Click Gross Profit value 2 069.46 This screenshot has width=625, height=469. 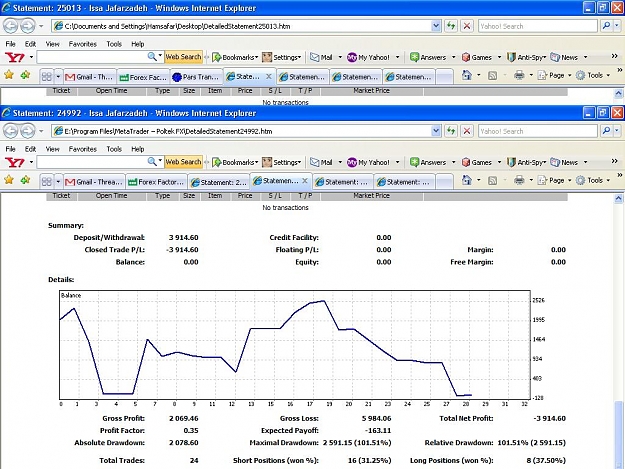tap(183, 418)
